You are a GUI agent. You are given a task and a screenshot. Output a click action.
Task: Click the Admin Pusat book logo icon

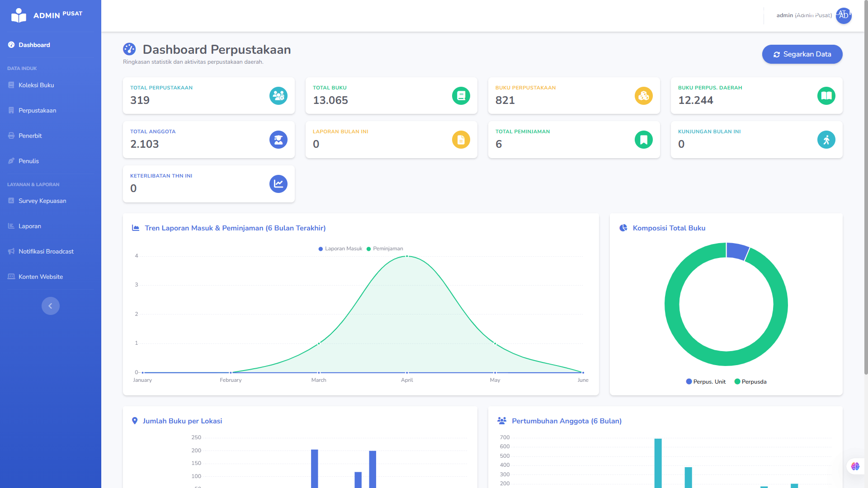pos(19,15)
